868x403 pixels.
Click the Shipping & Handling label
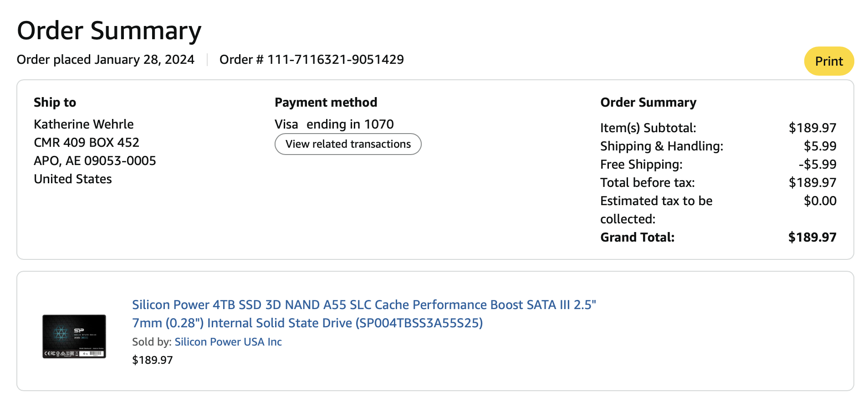pos(661,146)
